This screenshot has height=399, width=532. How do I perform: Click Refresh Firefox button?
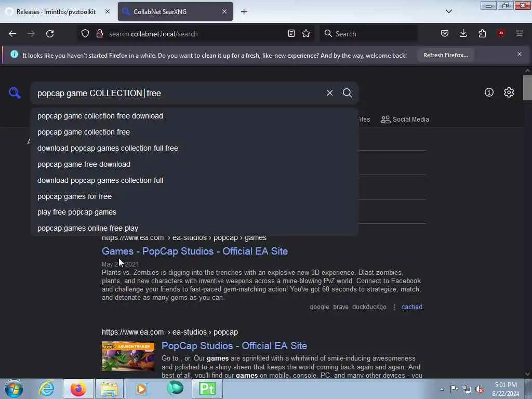click(x=445, y=55)
